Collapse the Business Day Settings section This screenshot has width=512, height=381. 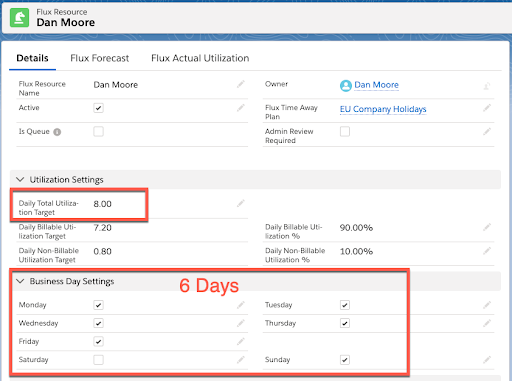pyautogui.click(x=20, y=281)
